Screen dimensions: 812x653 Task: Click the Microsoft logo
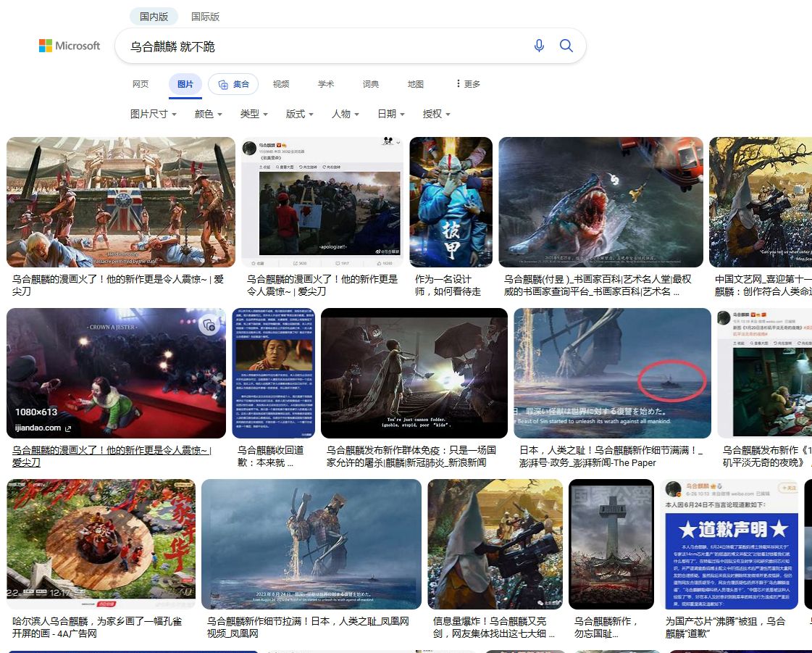pos(70,46)
